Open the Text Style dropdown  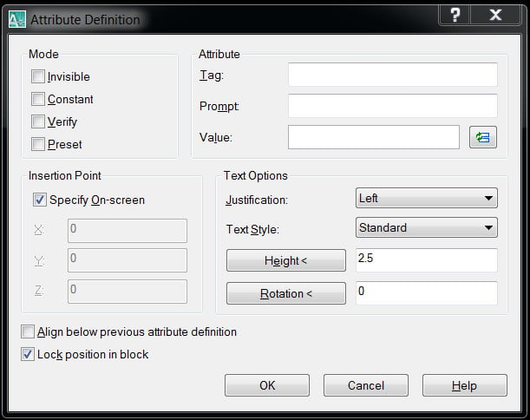pos(427,227)
